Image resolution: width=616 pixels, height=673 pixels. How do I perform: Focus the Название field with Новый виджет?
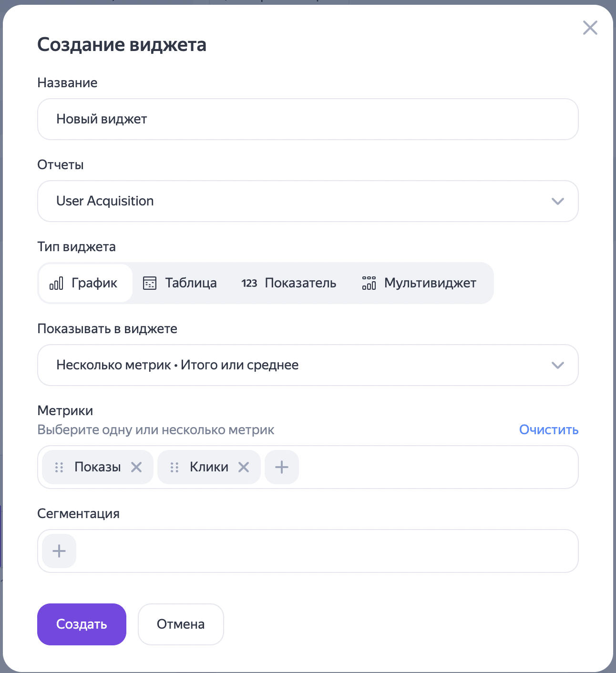point(308,119)
